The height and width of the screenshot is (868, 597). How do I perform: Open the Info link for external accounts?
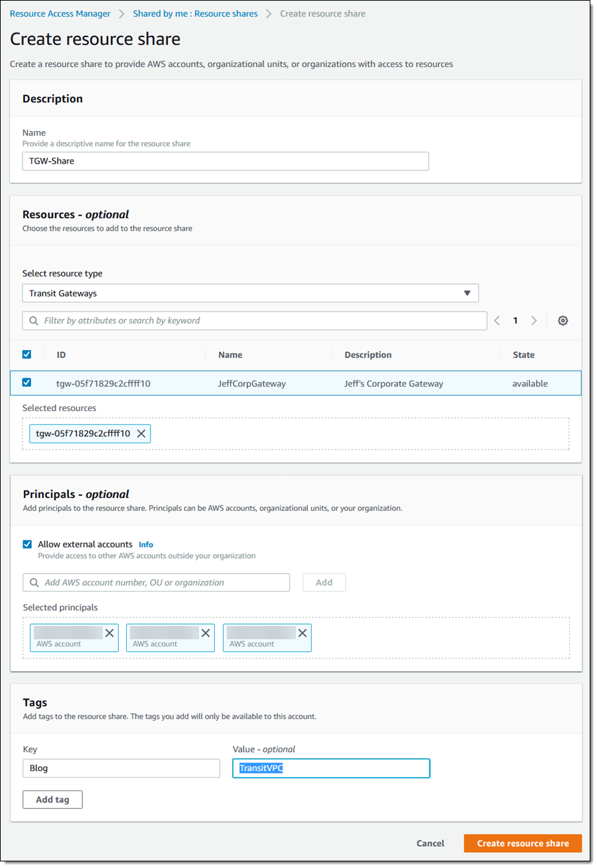pos(146,545)
